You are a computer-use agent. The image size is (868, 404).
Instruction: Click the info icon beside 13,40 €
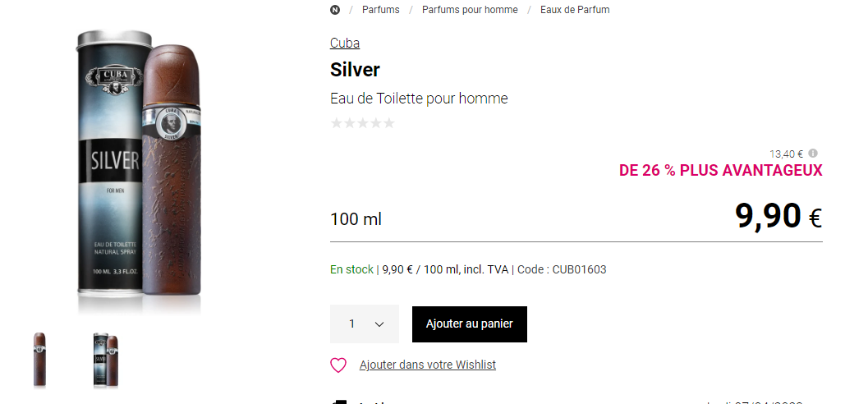coord(813,154)
